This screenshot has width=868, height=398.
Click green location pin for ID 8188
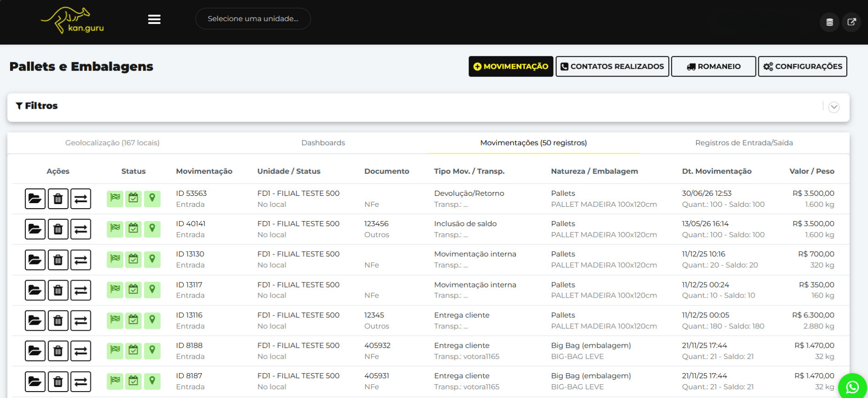(x=152, y=351)
